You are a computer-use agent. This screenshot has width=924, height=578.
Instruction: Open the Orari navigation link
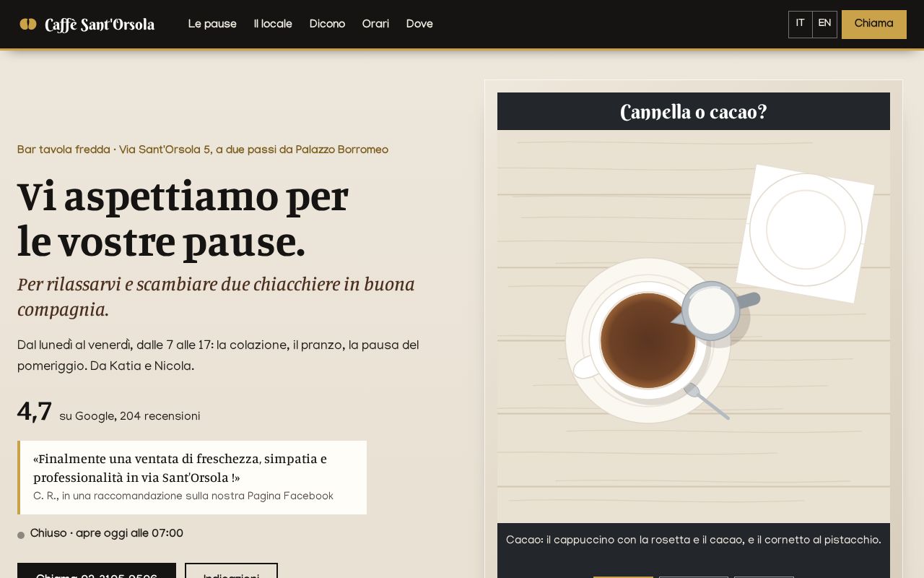point(375,25)
